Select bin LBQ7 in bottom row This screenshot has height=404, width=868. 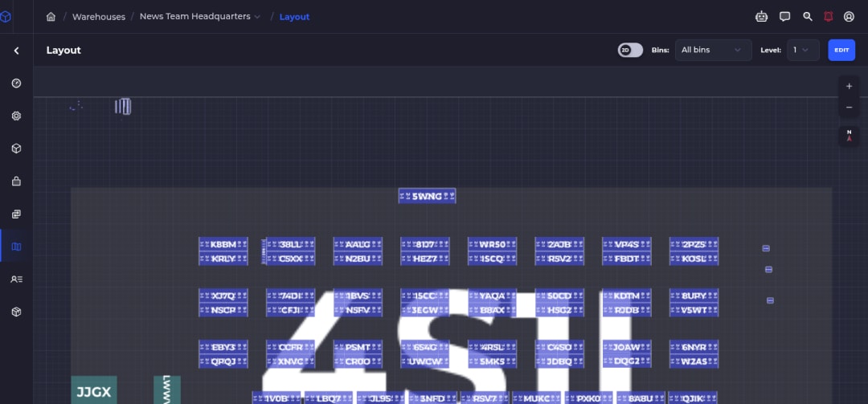[x=328, y=398]
